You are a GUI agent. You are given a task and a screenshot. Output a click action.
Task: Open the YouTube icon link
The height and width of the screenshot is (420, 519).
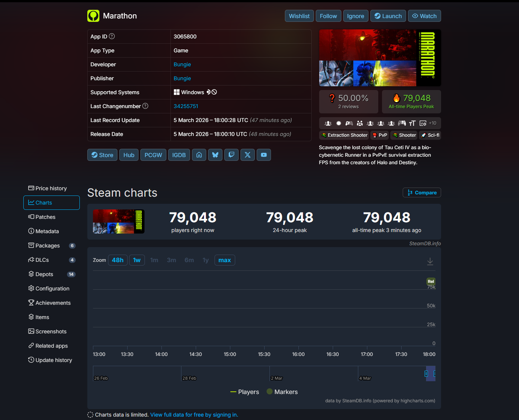264,155
